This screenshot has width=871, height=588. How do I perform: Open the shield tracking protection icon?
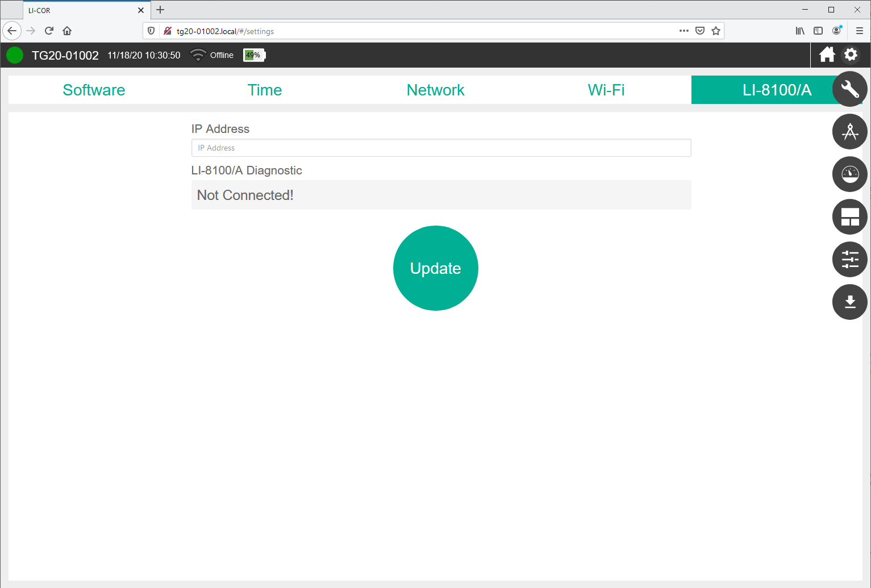tap(151, 31)
